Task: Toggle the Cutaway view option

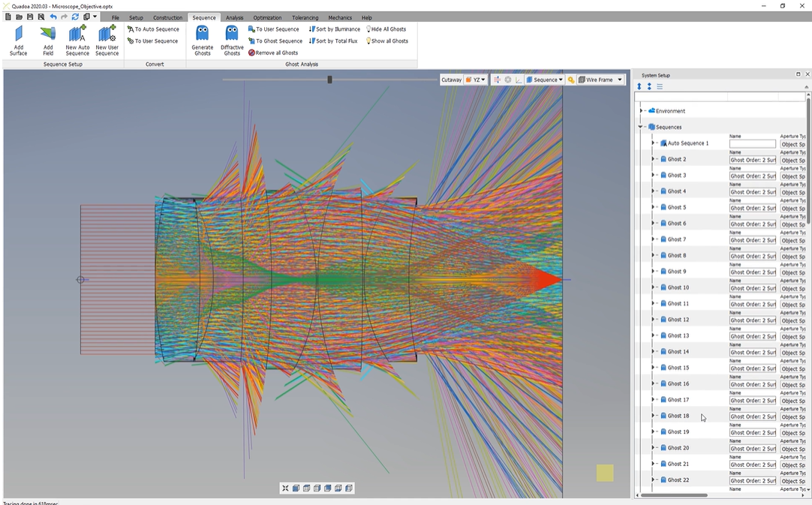Action: coord(451,80)
